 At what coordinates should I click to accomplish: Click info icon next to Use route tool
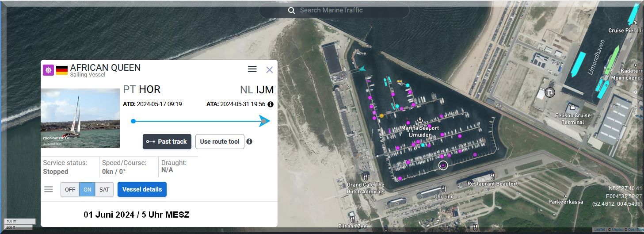[249, 142]
